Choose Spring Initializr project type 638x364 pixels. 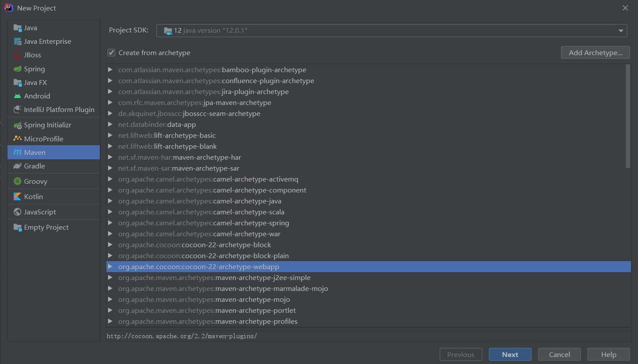[54, 125]
